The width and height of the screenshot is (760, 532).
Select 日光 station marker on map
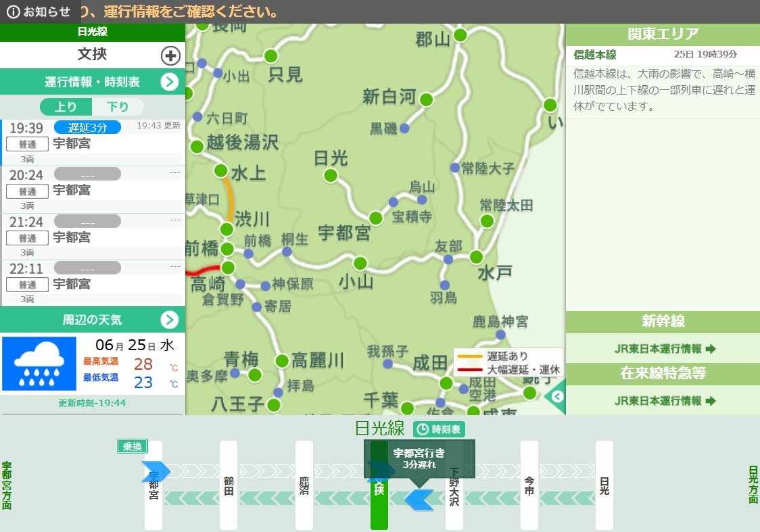click(x=331, y=175)
